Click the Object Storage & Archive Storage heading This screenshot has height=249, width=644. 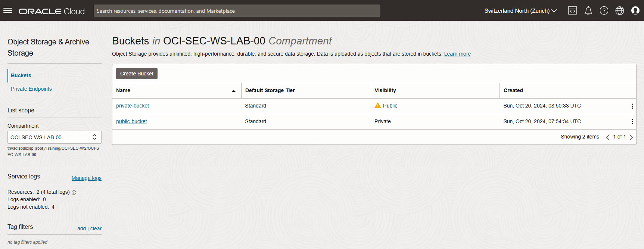[48, 47]
